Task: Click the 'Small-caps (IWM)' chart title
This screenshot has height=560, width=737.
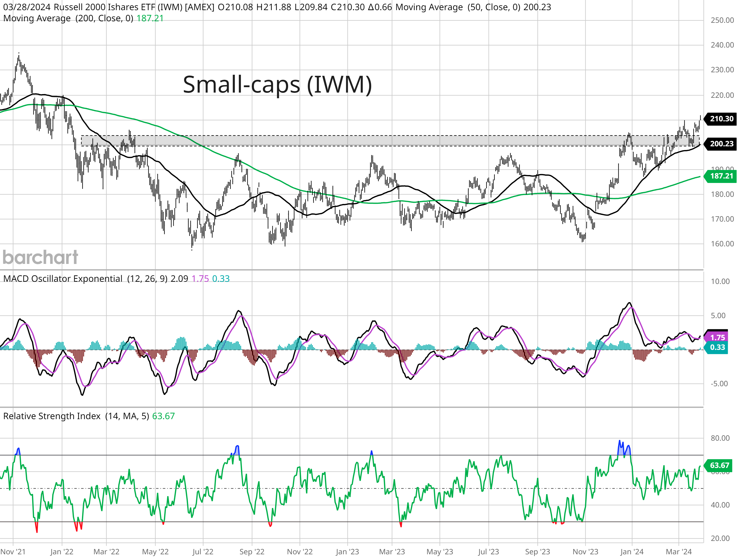Action: (277, 85)
